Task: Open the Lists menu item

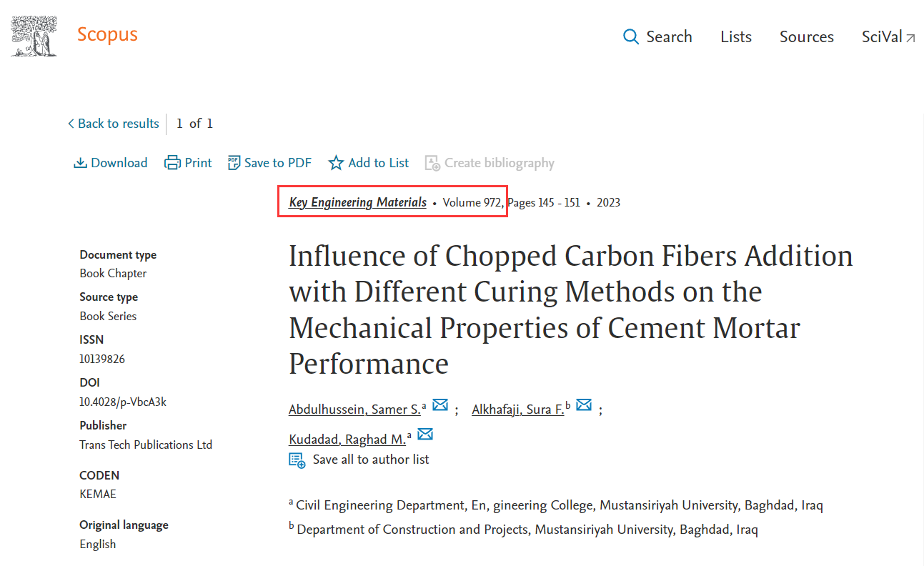Action: 736,37
